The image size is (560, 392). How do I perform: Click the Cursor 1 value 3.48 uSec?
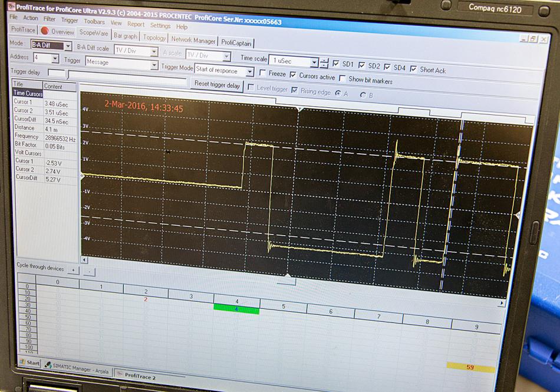[x=56, y=104]
